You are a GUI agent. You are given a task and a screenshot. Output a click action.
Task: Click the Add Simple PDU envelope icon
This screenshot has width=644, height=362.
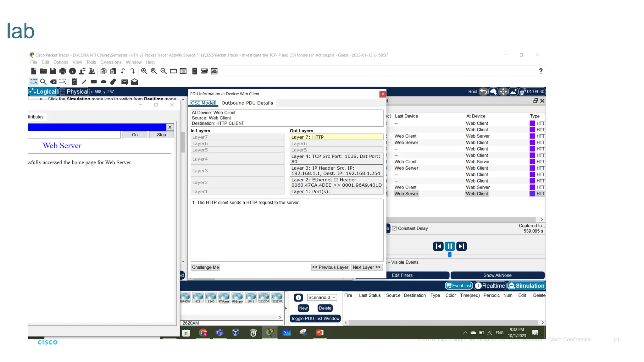click(x=125, y=82)
